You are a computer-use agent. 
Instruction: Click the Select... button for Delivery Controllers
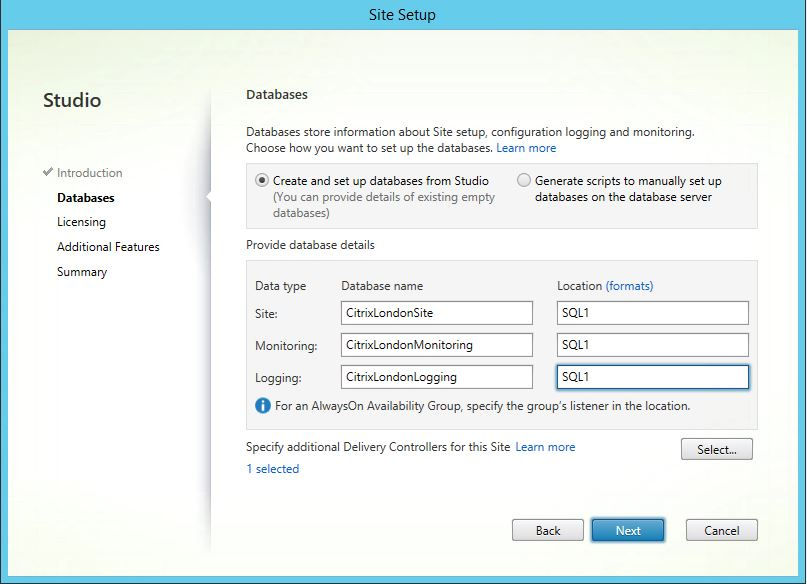coord(716,449)
